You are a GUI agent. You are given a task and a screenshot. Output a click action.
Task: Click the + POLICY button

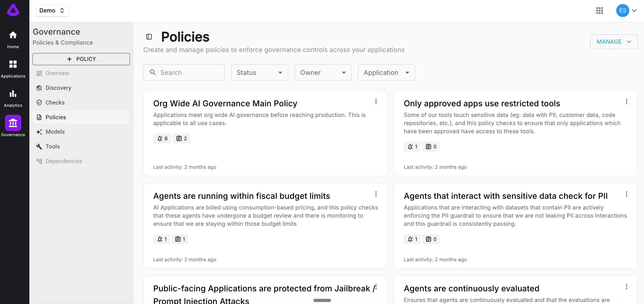pos(81,59)
